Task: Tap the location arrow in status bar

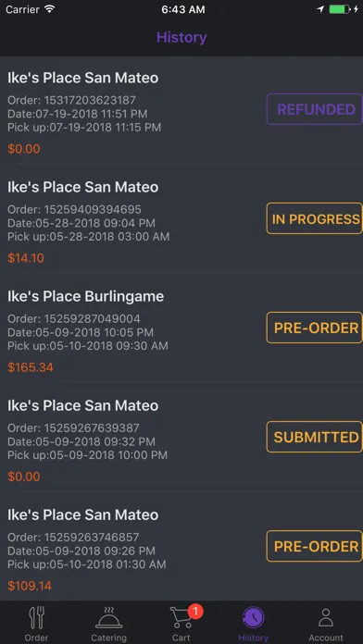Action: (320, 9)
